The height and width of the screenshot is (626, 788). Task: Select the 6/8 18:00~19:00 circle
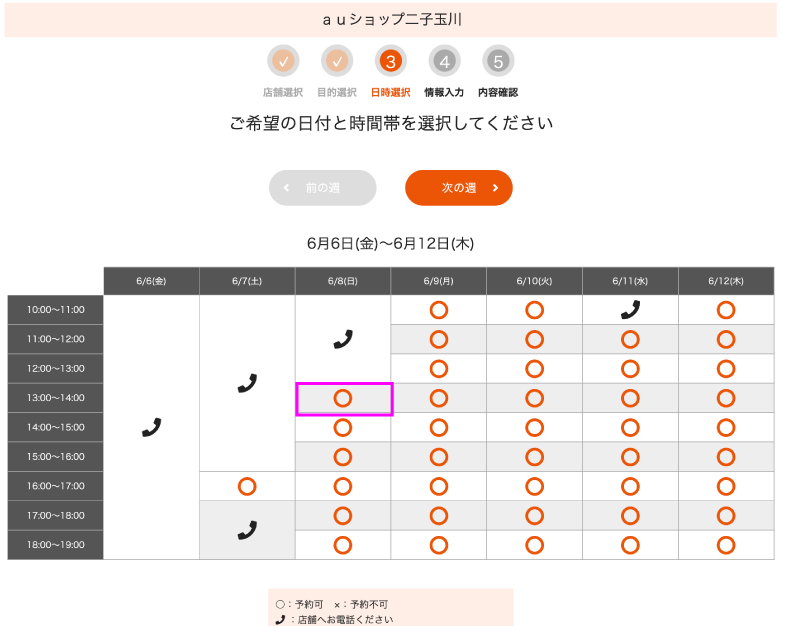343,545
